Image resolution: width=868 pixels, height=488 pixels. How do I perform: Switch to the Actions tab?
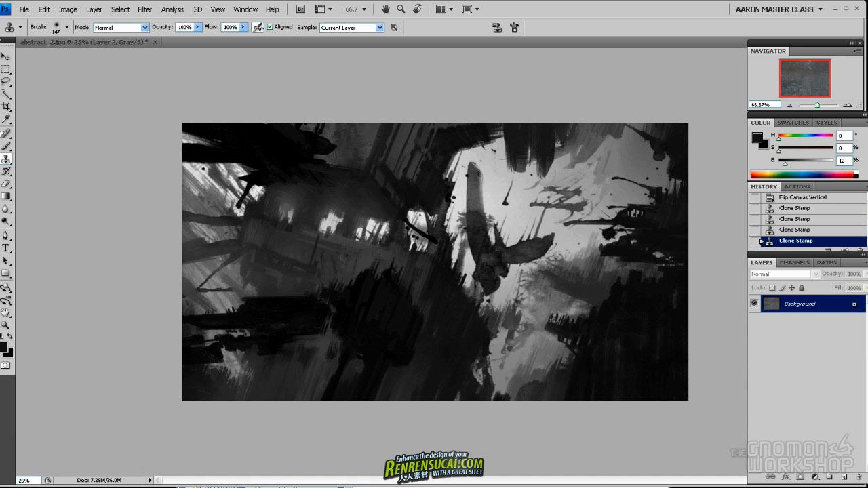797,186
